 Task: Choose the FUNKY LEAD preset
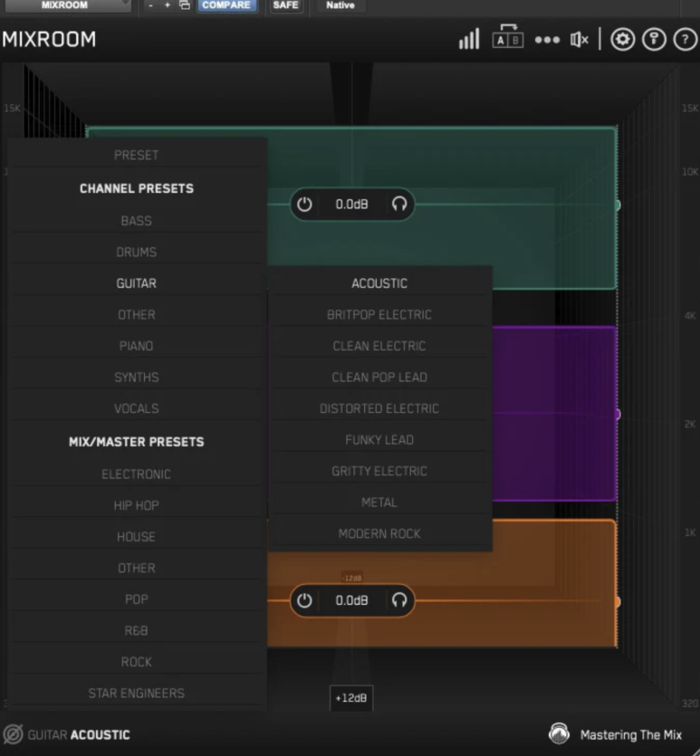pyautogui.click(x=379, y=440)
